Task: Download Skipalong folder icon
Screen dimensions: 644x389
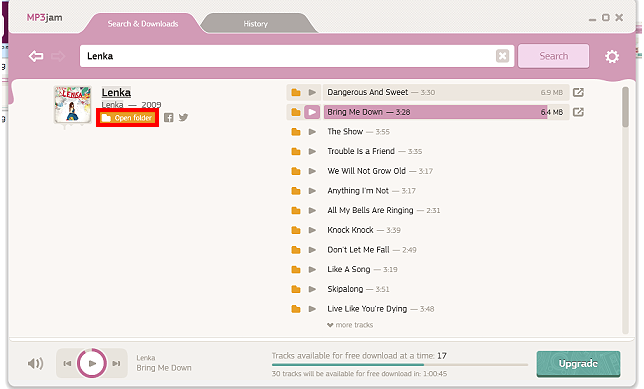Action: point(296,290)
